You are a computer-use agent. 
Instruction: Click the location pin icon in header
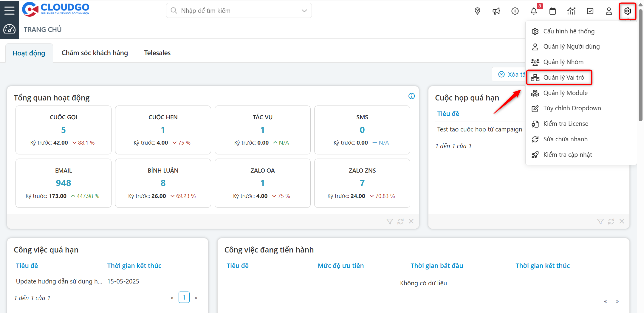(x=477, y=11)
